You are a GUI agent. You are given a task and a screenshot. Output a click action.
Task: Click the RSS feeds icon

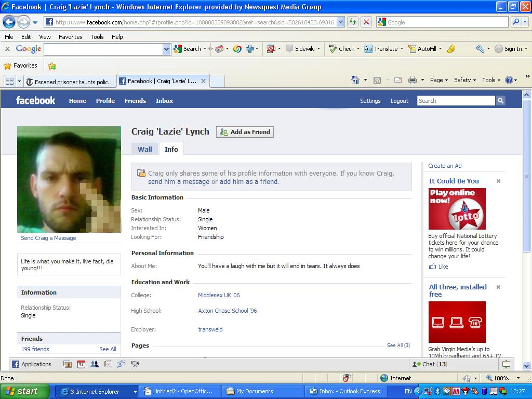pyautogui.click(x=377, y=81)
